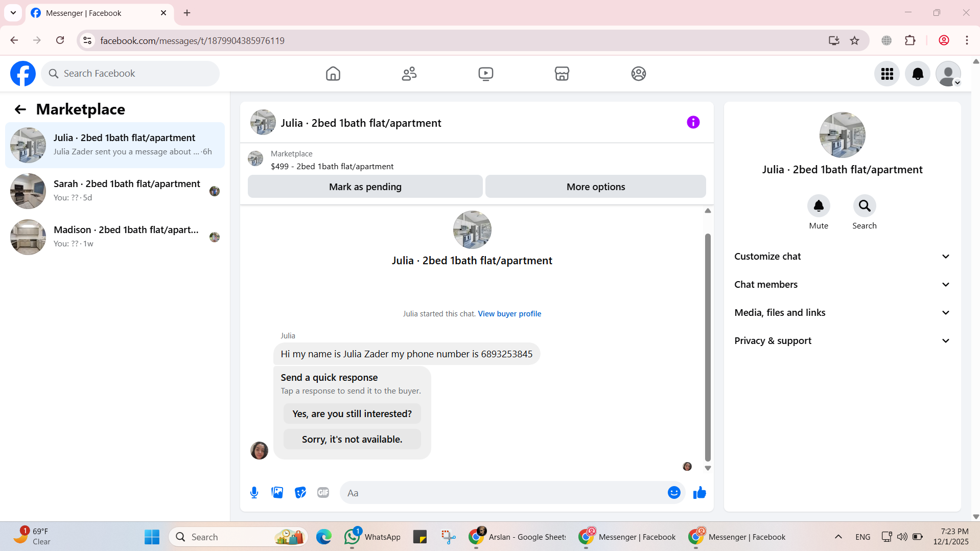The image size is (980, 551).
Task: Open Sarah's apartment conversation
Action: (115, 191)
